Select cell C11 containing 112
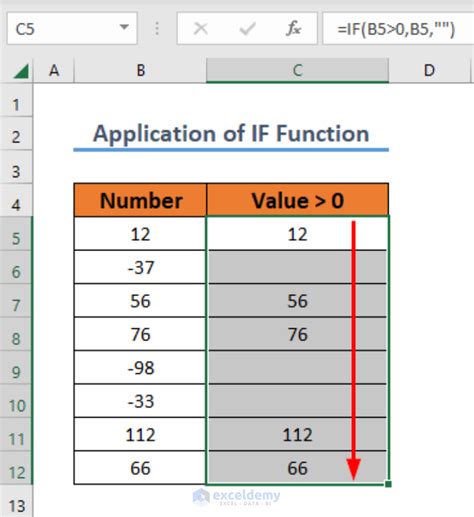This screenshot has height=517, width=474. (x=297, y=435)
